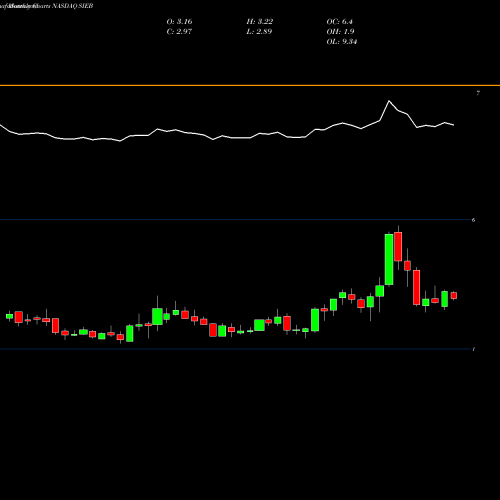Viewport: 500px width, 500px height.
Task: Select the open price value O: 3.16
Action: click(179, 22)
